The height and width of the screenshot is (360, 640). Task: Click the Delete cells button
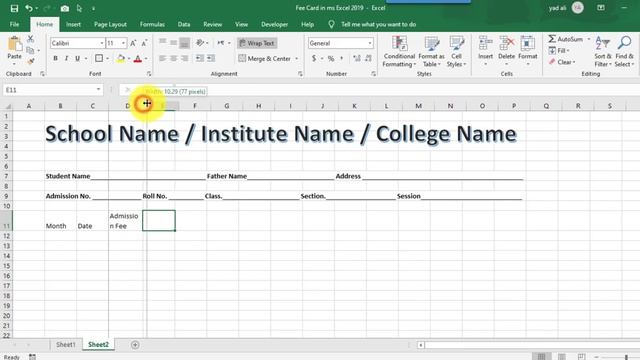507,52
